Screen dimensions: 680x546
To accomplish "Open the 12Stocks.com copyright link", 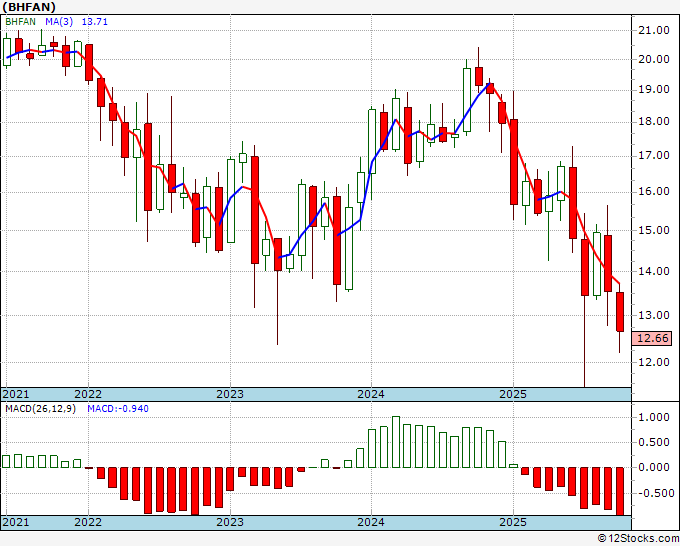I will [x=638, y=538].
